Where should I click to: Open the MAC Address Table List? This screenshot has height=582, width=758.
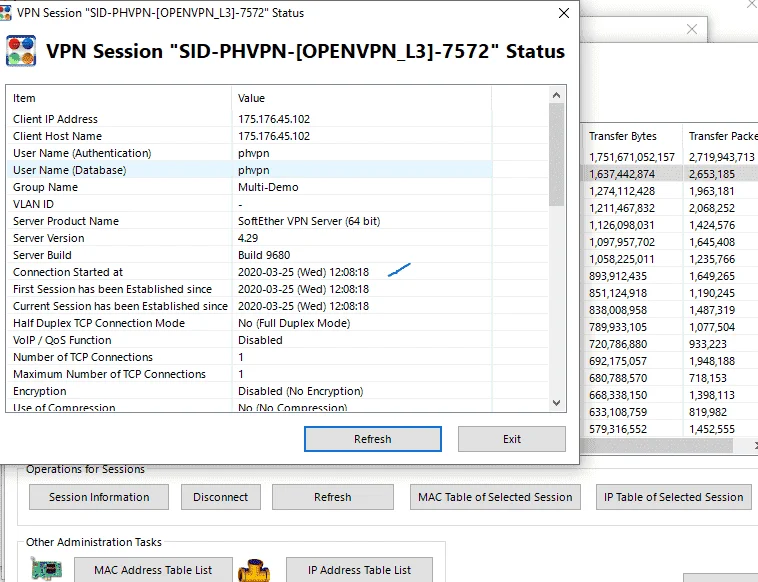[153, 570]
